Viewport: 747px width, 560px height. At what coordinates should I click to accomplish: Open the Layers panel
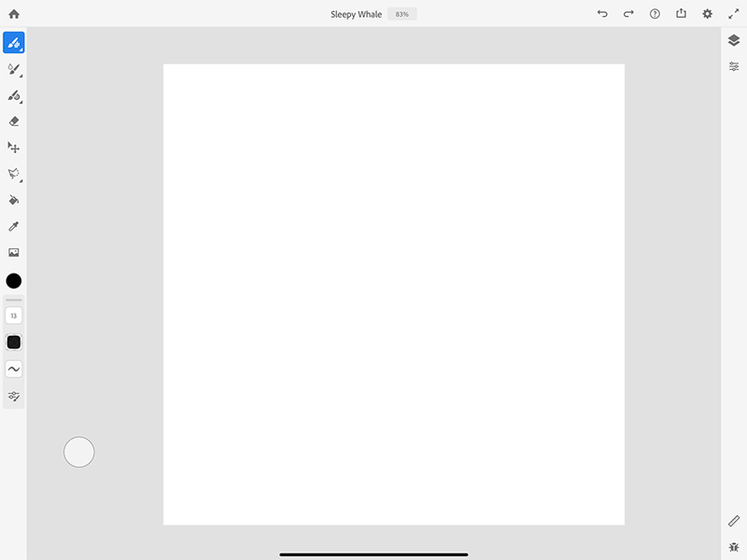click(x=735, y=40)
